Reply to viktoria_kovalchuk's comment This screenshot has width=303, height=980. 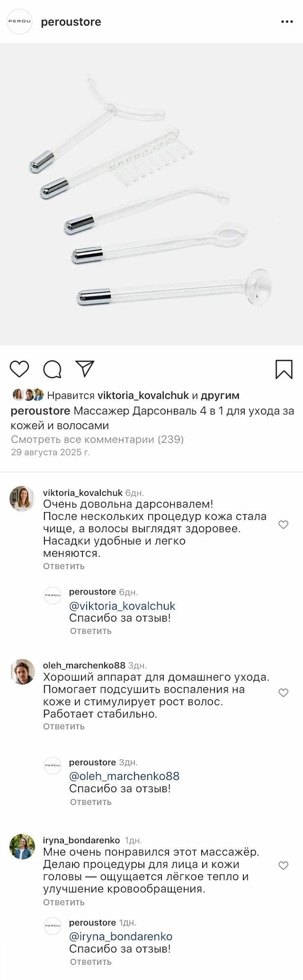[63, 566]
